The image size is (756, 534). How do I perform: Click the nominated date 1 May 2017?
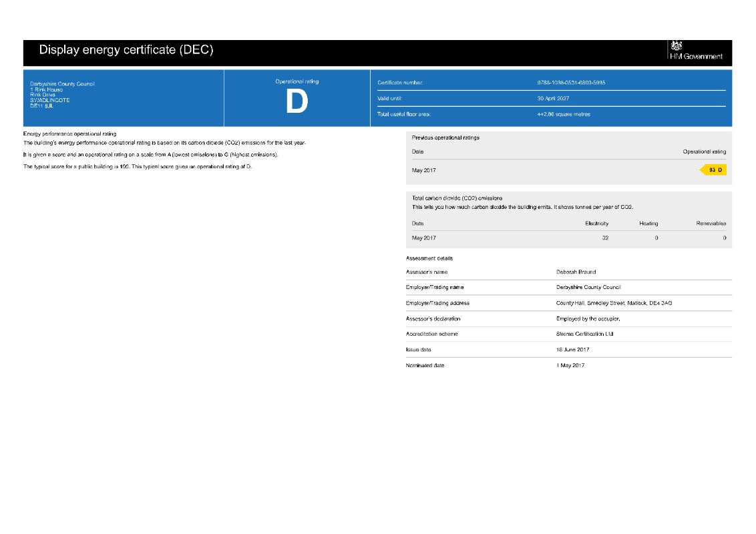(570, 365)
